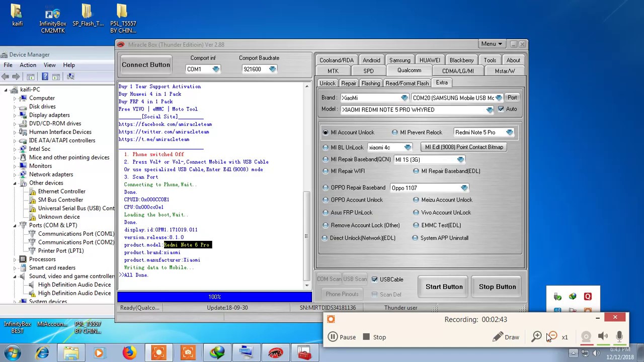Screen dimensions: 644x362
Task: Show hidden tray icons arrow
Action: pos(573,354)
